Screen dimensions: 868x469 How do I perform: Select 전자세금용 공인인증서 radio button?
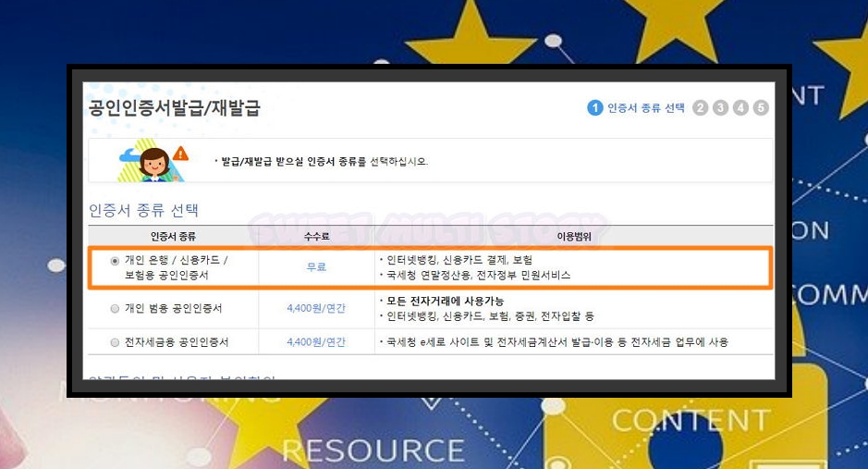click(x=115, y=343)
